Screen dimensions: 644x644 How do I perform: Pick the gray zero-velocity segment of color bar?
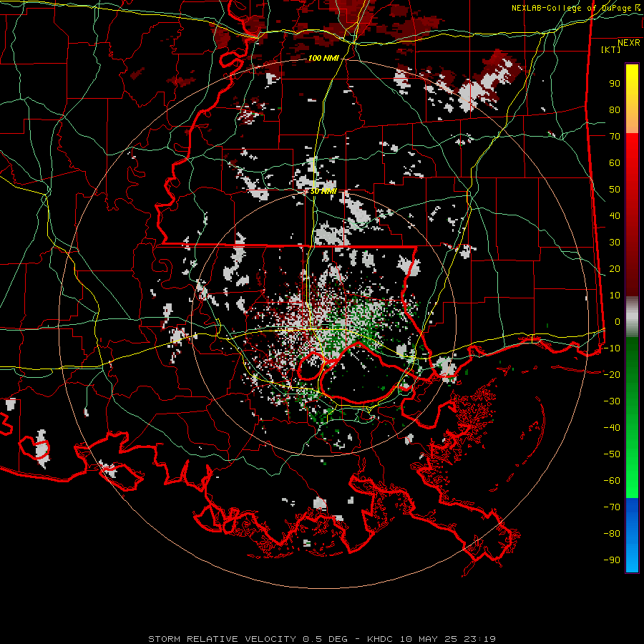[632, 317]
